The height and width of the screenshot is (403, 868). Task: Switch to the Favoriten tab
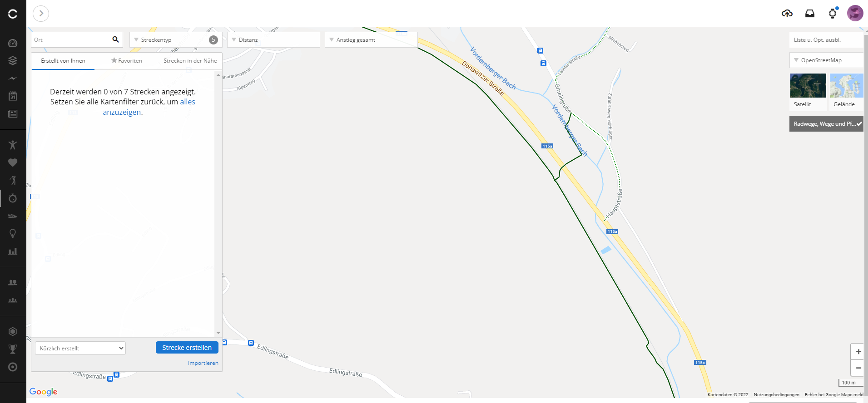127,61
